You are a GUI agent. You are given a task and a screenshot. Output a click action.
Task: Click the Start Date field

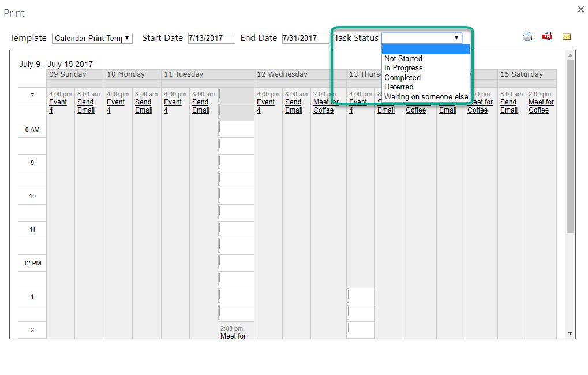tap(212, 38)
